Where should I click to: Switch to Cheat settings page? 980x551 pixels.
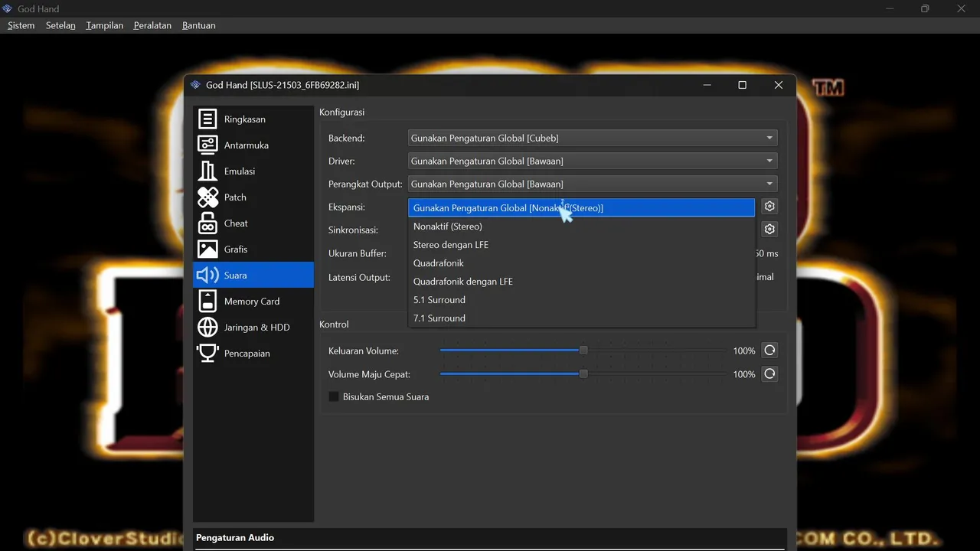click(x=253, y=223)
